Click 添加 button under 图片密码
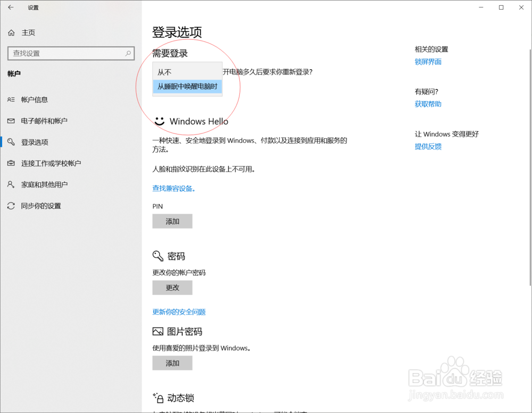The height and width of the screenshot is (413, 532). pyautogui.click(x=172, y=363)
